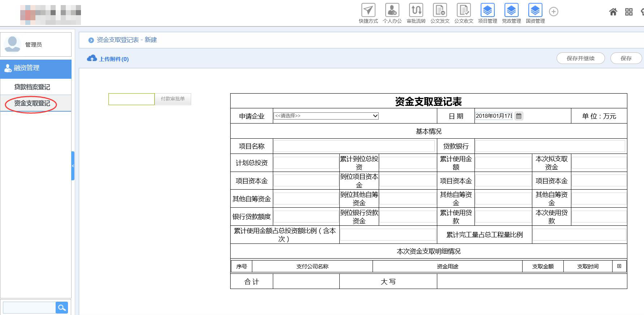
Task: Click the 审批流转 toolbar icon
Action: (x=416, y=10)
